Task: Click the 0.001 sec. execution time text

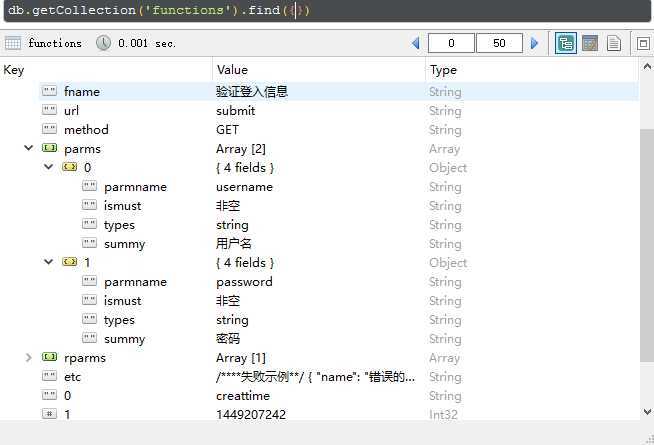Action: coord(147,43)
